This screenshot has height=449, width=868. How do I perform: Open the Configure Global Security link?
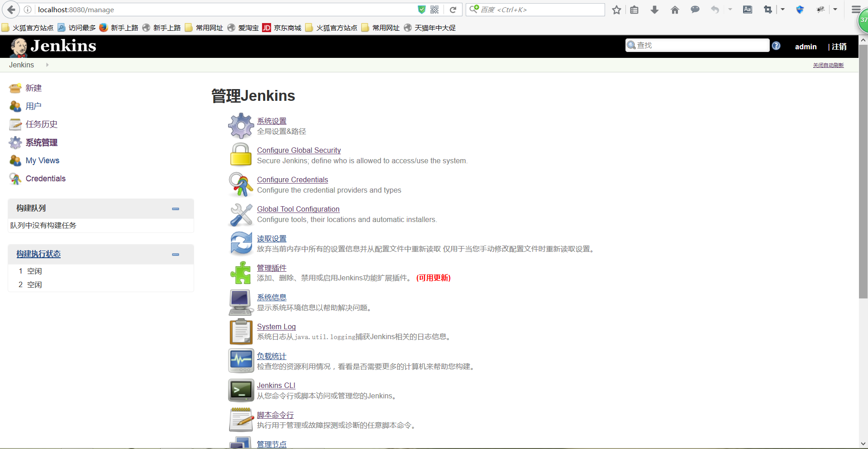pyautogui.click(x=299, y=151)
